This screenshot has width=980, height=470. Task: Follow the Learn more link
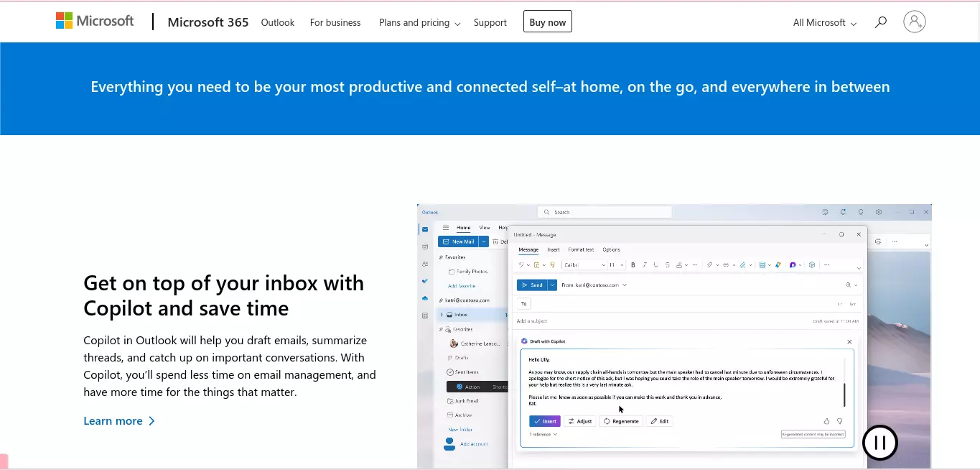119,421
